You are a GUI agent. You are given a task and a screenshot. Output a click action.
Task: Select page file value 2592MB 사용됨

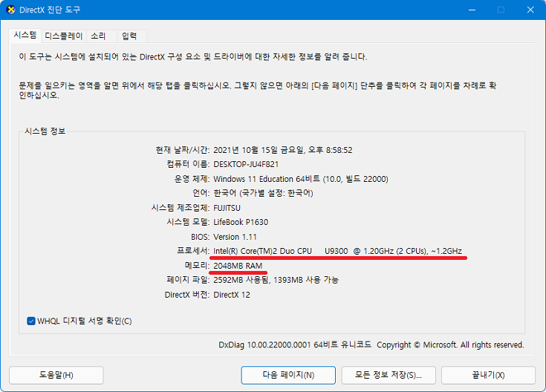coord(241,280)
